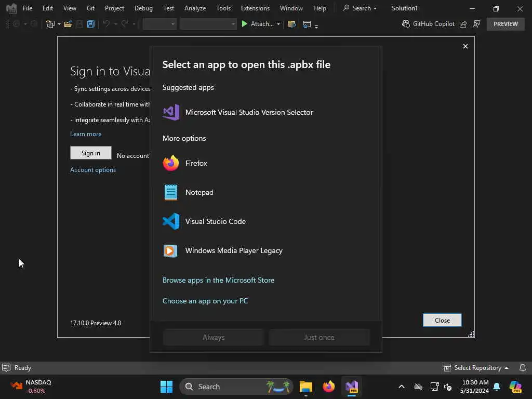
Task: Open the View menu
Action: click(x=70, y=8)
